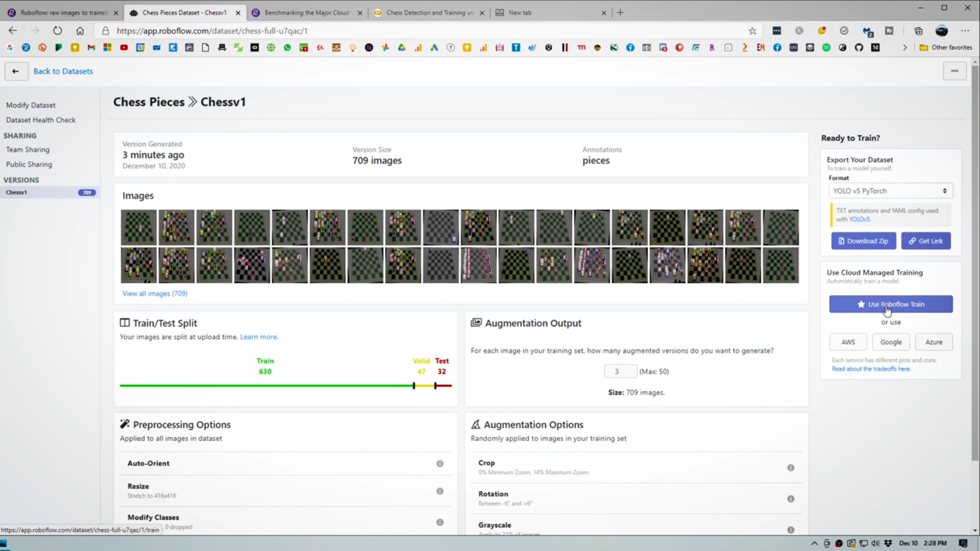Click the GitHub bookmark icon in favorites bar
The image size is (980, 551).
tap(859, 47)
